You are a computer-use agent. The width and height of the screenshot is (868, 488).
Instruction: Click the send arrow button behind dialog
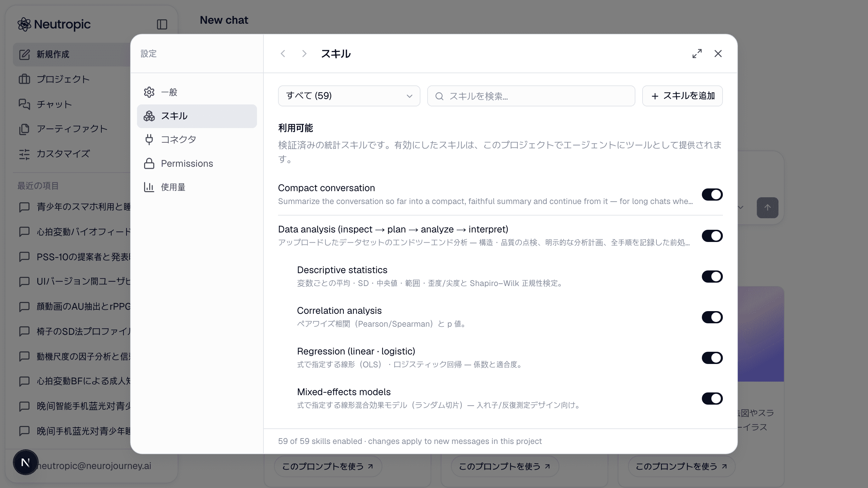pyautogui.click(x=768, y=207)
